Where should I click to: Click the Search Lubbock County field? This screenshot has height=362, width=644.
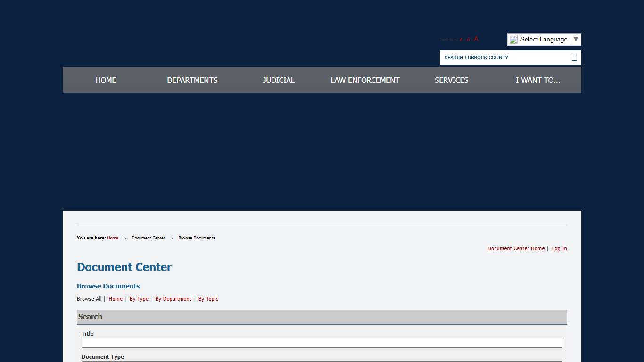[x=504, y=58]
